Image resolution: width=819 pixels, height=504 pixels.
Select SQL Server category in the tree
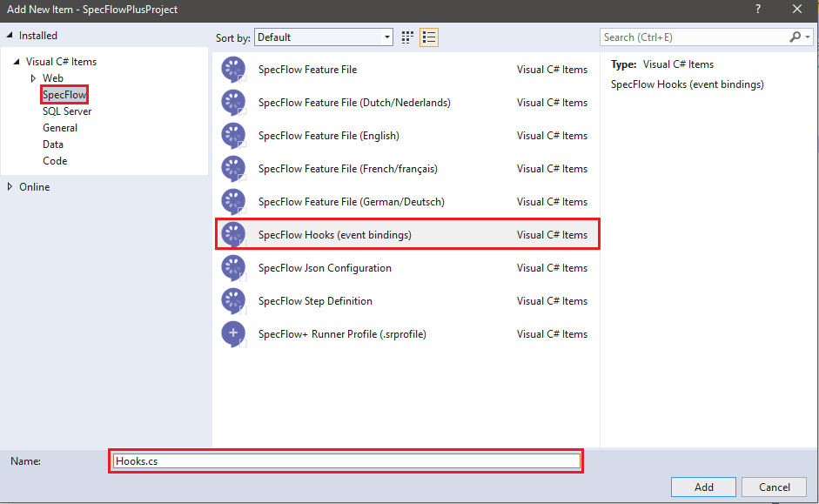(67, 111)
